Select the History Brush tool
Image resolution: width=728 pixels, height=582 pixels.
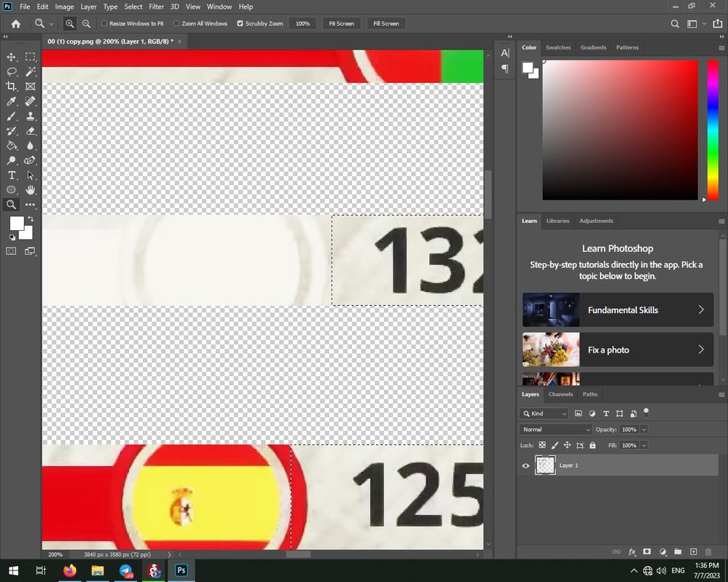tap(11, 131)
